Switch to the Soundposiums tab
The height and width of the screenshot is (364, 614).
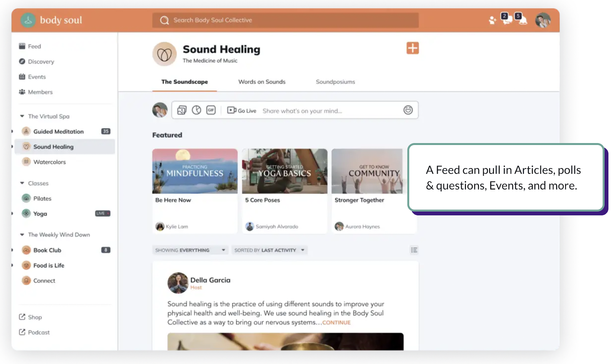point(335,82)
